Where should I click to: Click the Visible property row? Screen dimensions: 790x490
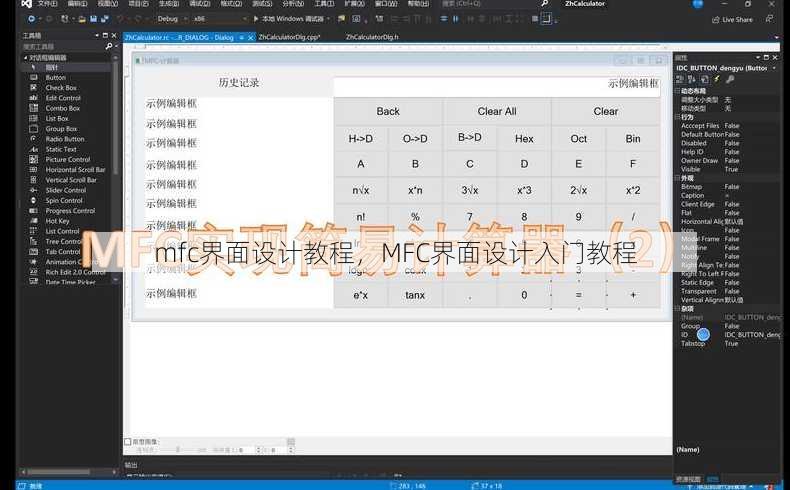click(x=729, y=169)
